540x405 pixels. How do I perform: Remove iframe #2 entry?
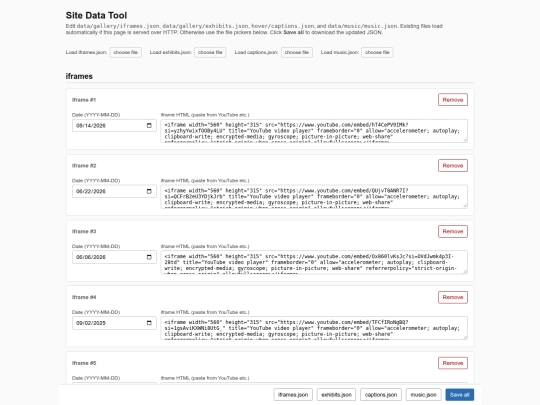[453, 166]
